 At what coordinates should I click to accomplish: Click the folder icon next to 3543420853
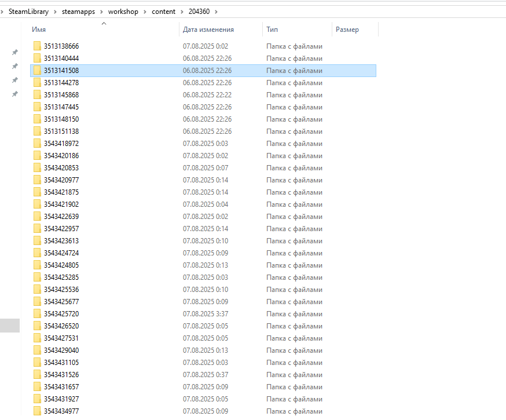(x=37, y=168)
